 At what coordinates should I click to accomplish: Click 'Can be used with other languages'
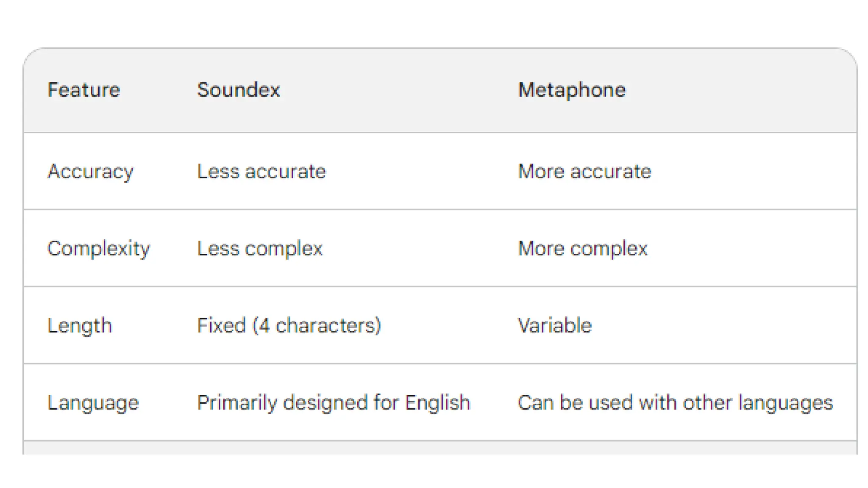[675, 403]
